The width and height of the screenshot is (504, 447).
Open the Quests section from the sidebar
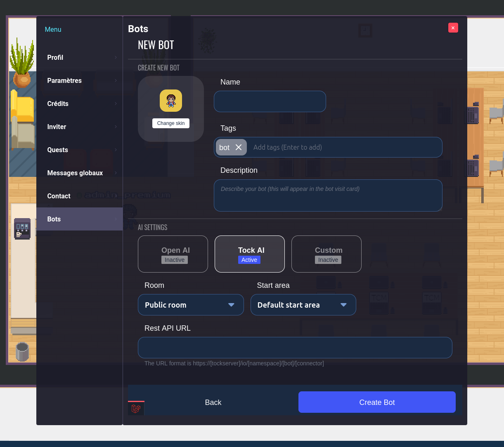(57, 150)
